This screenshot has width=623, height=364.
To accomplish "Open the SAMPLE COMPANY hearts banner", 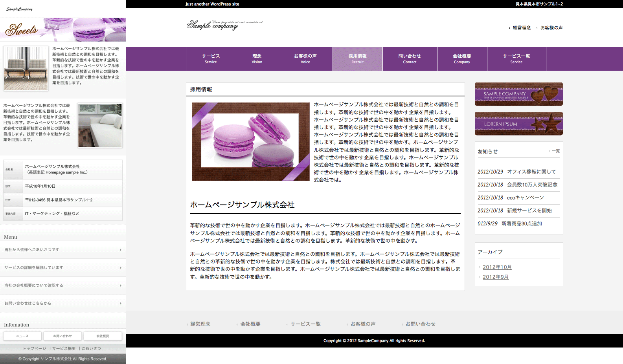I will (x=518, y=94).
